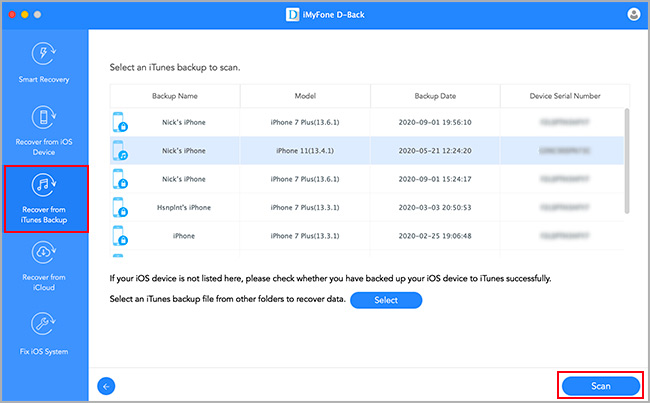Click Select to browse backup folders
The height and width of the screenshot is (403, 650).
pos(386,300)
